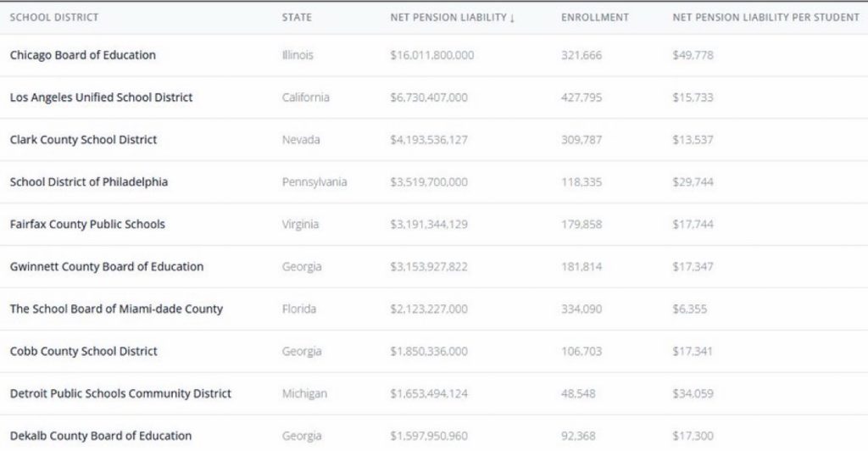
Task: Sort table by School District column
Action: coord(54,18)
